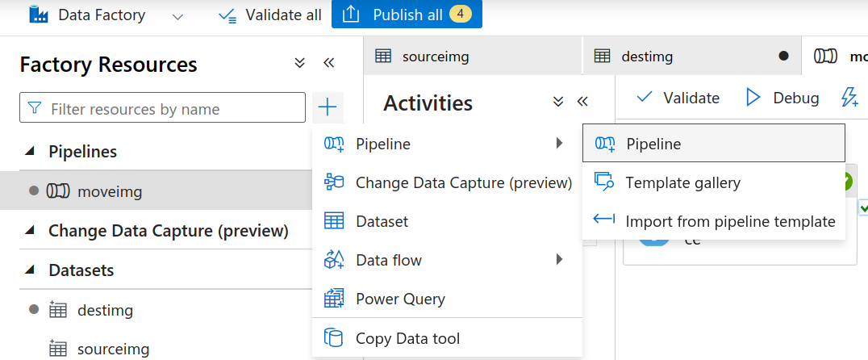The height and width of the screenshot is (360, 868).
Task: Click the Data flow submenu arrow
Action: (x=559, y=259)
